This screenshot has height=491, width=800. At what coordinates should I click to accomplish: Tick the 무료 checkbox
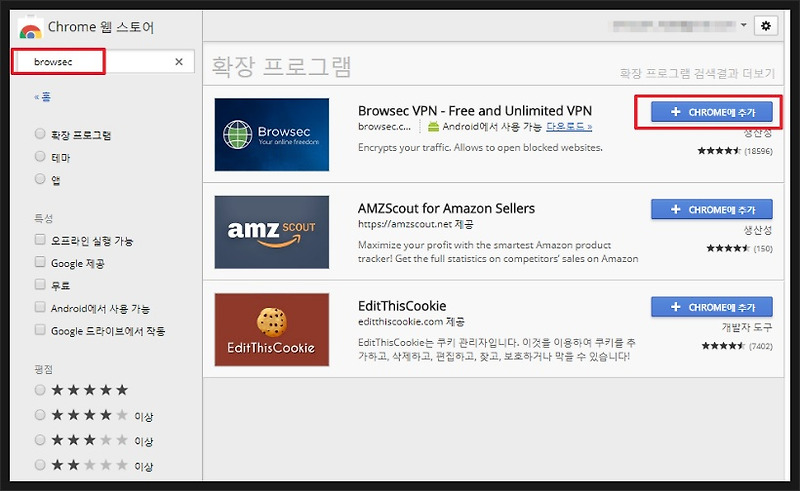(40, 284)
